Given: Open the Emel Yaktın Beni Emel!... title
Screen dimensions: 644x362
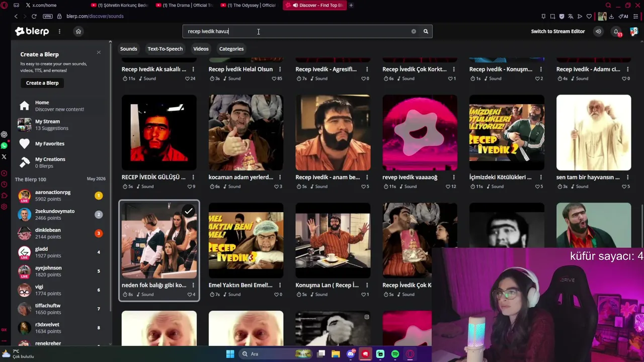Looking at the screenshot, I should (x=240, y=285).
